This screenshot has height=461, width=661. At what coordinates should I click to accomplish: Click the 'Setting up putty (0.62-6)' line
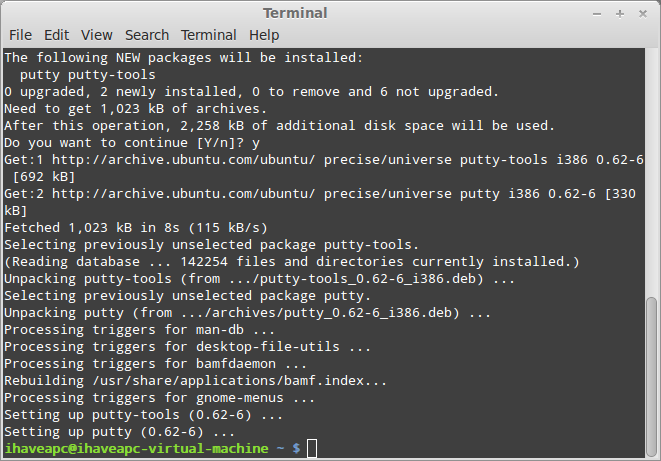pyautogui.click(x=119, y=432)
